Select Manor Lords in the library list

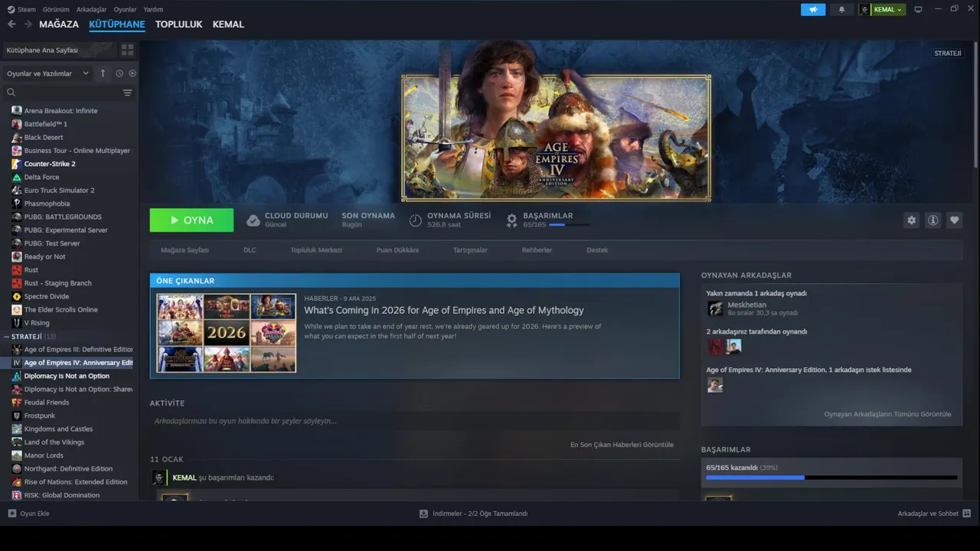(44, 455)
